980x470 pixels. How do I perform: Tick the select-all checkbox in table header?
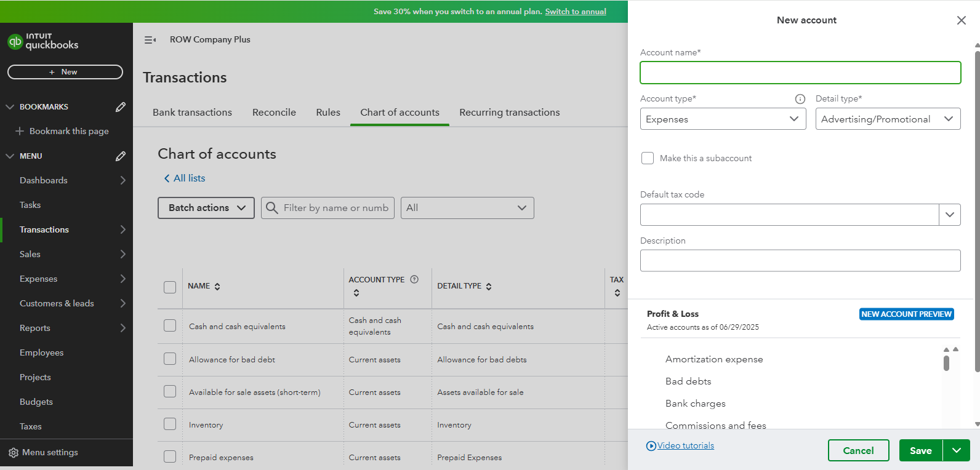170,287
